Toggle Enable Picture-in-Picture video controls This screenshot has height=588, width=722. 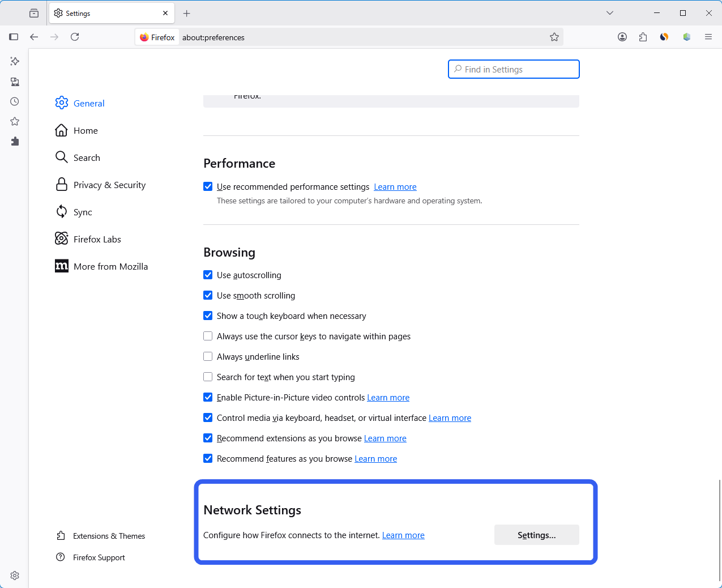pyautogui.click(x=208, y=397)
